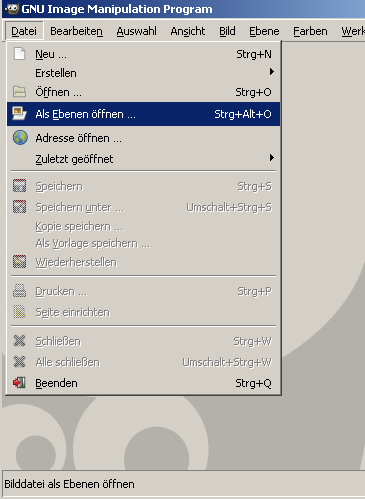Click the red Beenden exit icon

(19, 383)
